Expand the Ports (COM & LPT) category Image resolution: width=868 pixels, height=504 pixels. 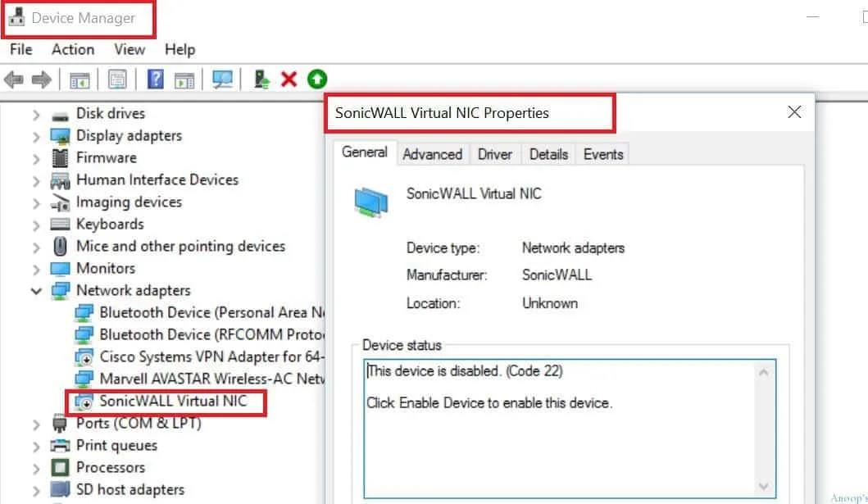coord(36,424)
